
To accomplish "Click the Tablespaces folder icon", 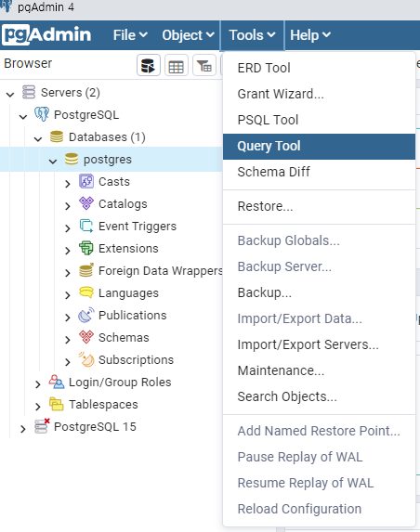I will (x=57, y=404).
